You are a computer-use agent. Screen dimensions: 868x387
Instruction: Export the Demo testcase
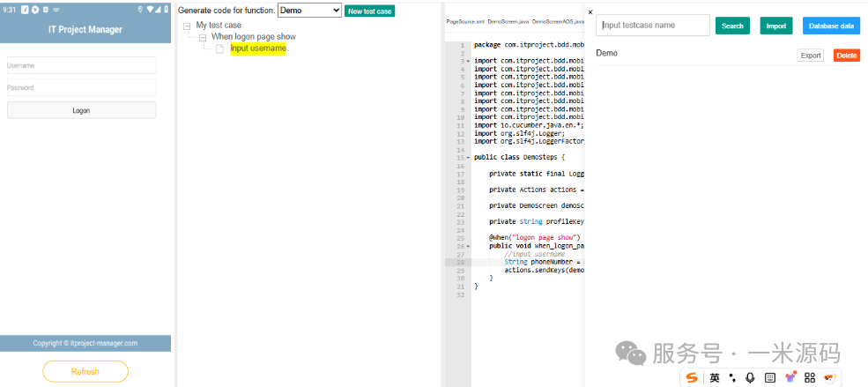click(x=811, y=56)
